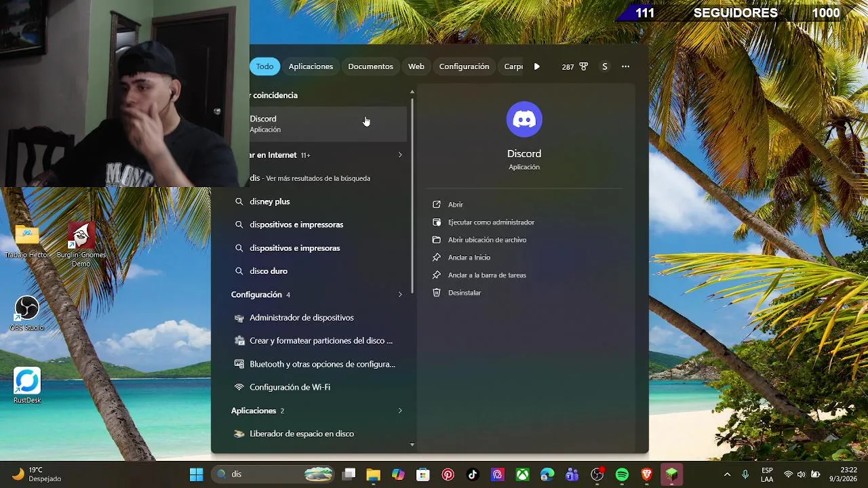Select Abrir ubicación de archivo
Image resolution: width=868 pixels, height=488 pixels.
pos(487,240)
